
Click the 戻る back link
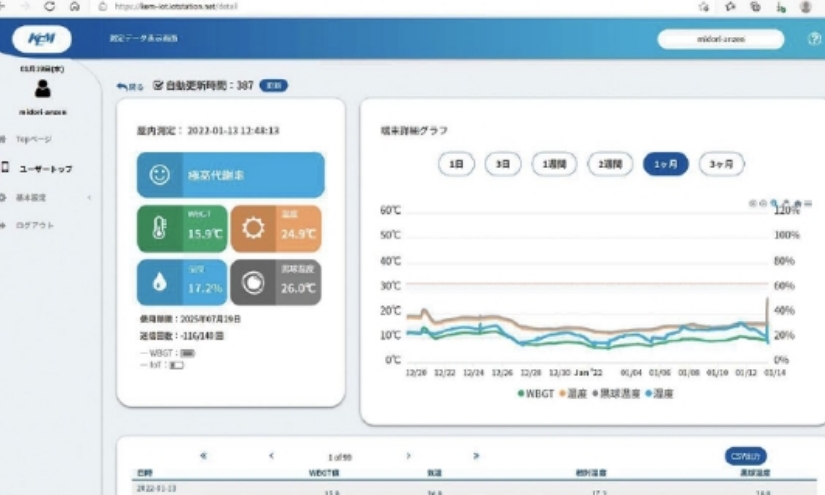click(131, 87)
